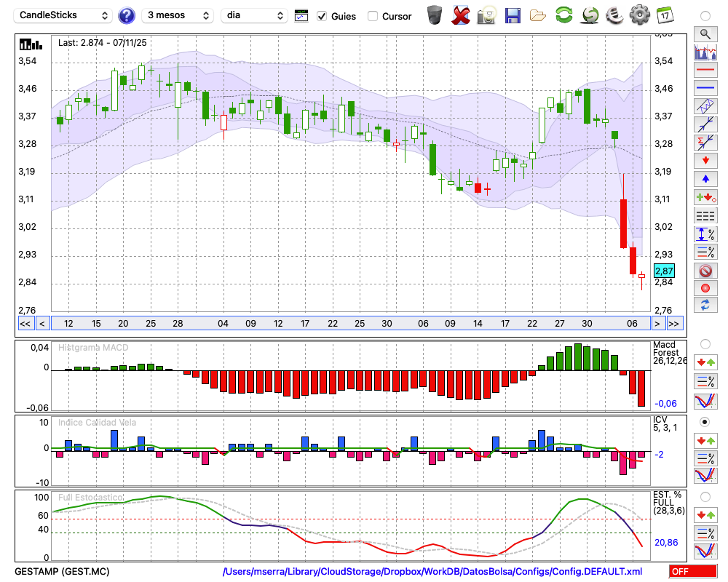Click the main chart lines percent tool
This screenshot has width=728, height=582.
pos(705,252)
